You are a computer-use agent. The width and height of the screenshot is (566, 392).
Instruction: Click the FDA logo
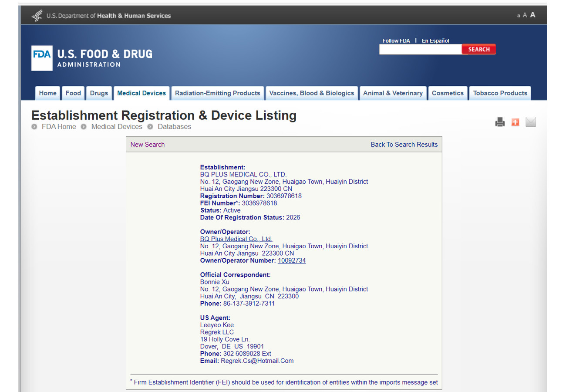[42, 58]
